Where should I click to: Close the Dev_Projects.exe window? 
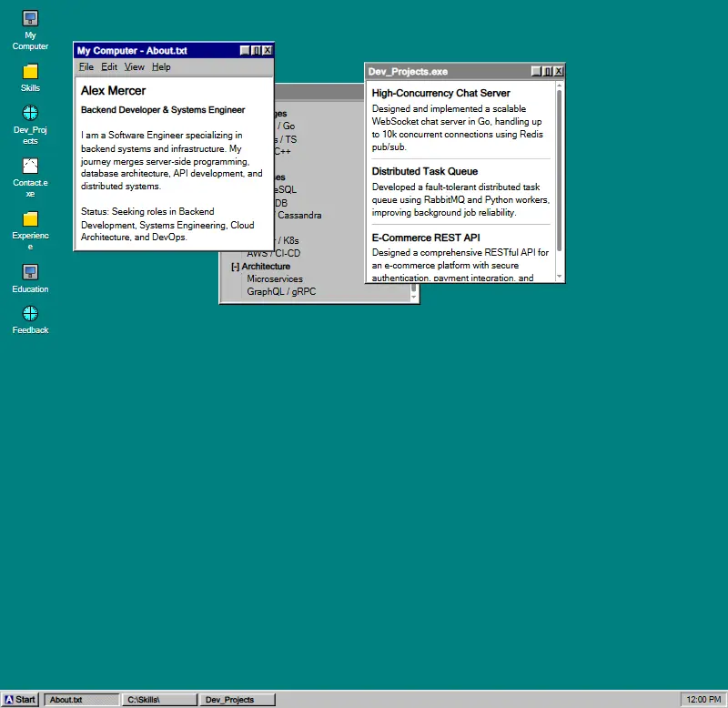click(559, 71)
